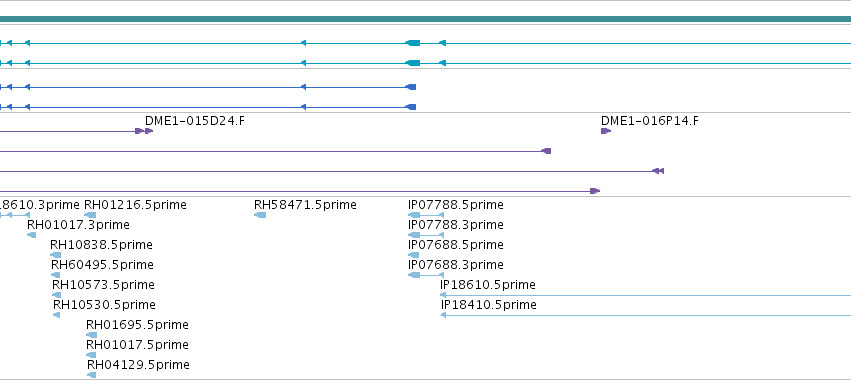851x380 pixels.
Task: Select the RH01216.5prime feature arrow
Action: pos(90,215)
